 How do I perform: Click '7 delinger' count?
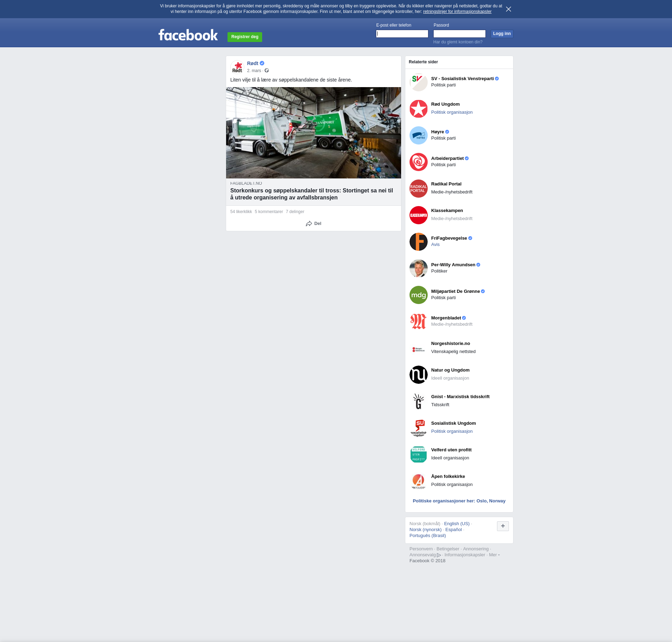tap(295, 212)
